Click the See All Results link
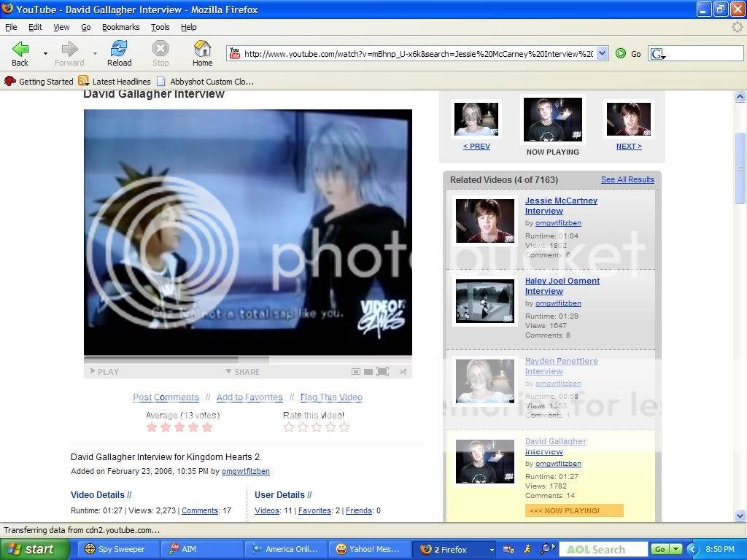The height and width of the screenshot is (560, 747). [x=627, y=179]
